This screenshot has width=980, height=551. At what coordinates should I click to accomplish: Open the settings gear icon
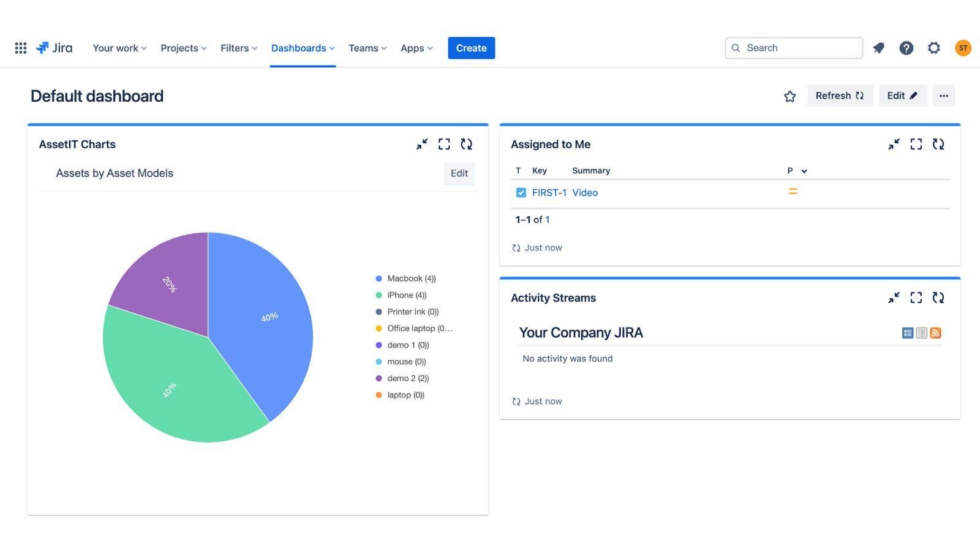[x=933, y=48]
